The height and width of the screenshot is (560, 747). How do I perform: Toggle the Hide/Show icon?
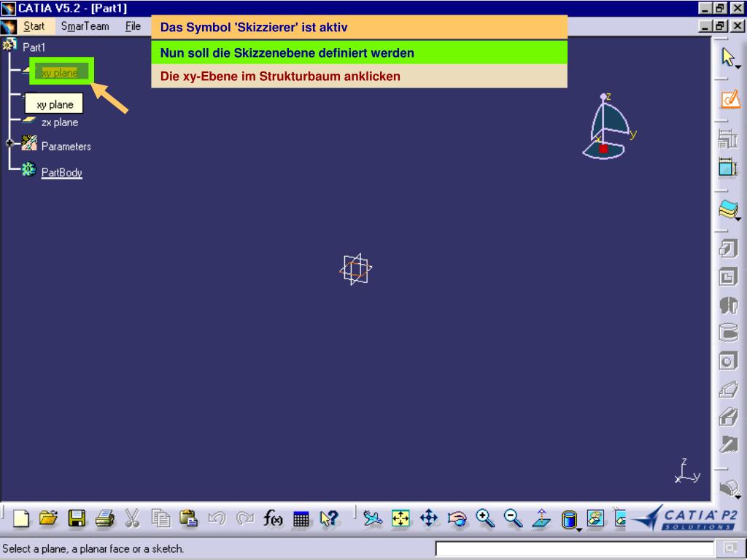click(596, 518)
